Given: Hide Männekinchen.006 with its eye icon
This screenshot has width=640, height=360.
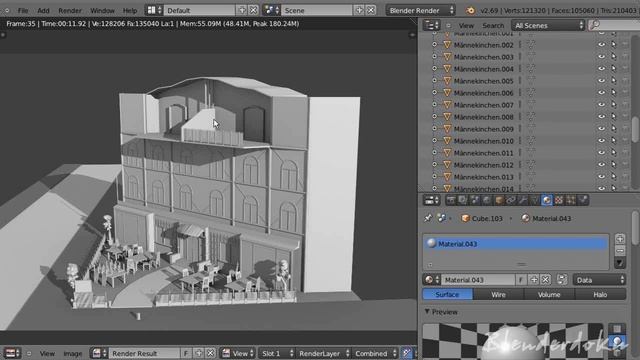Looking at the screenshot, I should pyautogui.click(x=601, y=93).
